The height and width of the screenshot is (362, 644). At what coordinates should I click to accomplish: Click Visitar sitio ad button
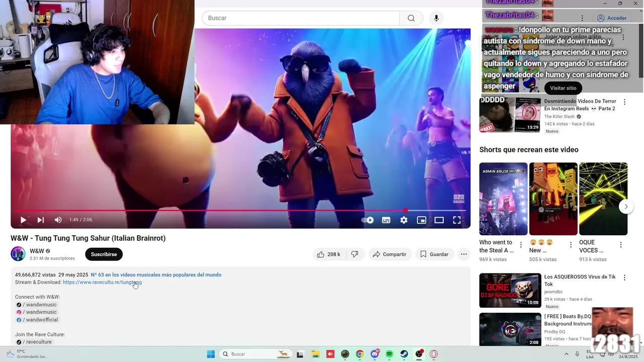tap(563, 88)
